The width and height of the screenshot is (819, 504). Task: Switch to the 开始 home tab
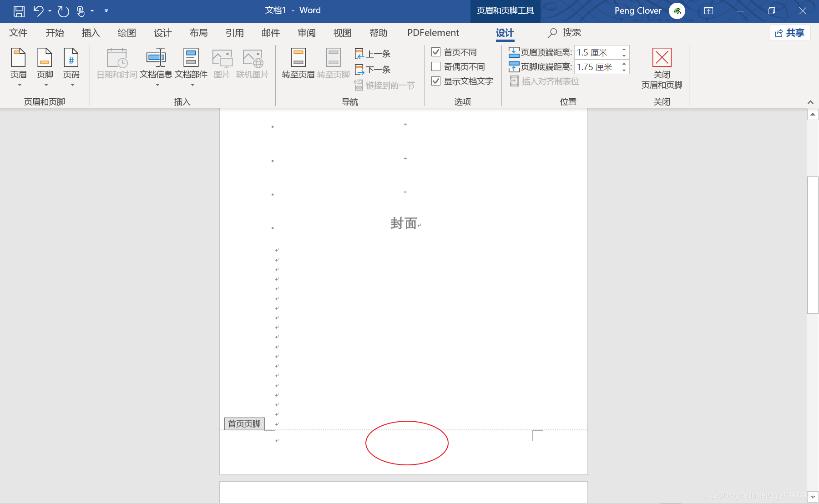pos(55,33)
